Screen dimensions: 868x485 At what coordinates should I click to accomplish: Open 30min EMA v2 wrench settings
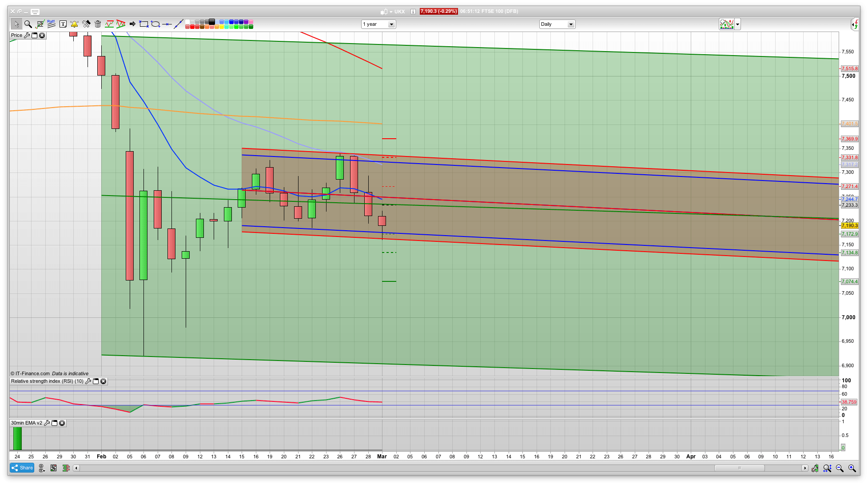pyautogui.click(x=47, y=423)
